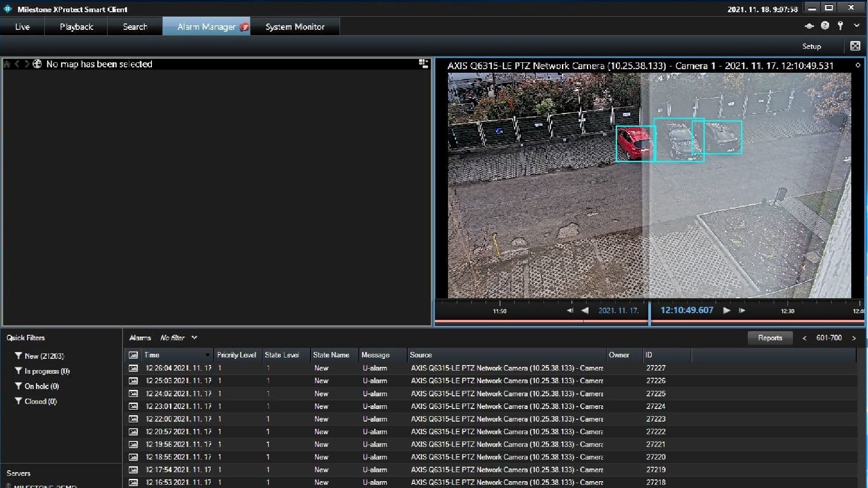The width and height of the screenshot is (868, 488).
Task: Switch to the Playback tab
Action: (x=76, y=27)
